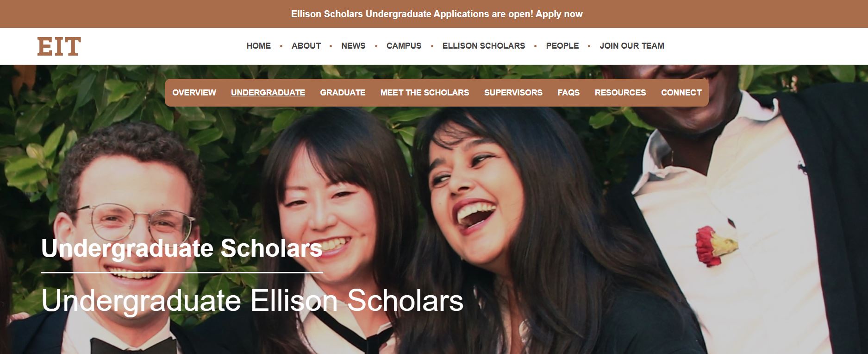Click the Undergraduate Scholars heading
The width and height of the screenshot is (868, 354).
click(x=181, y=248)
